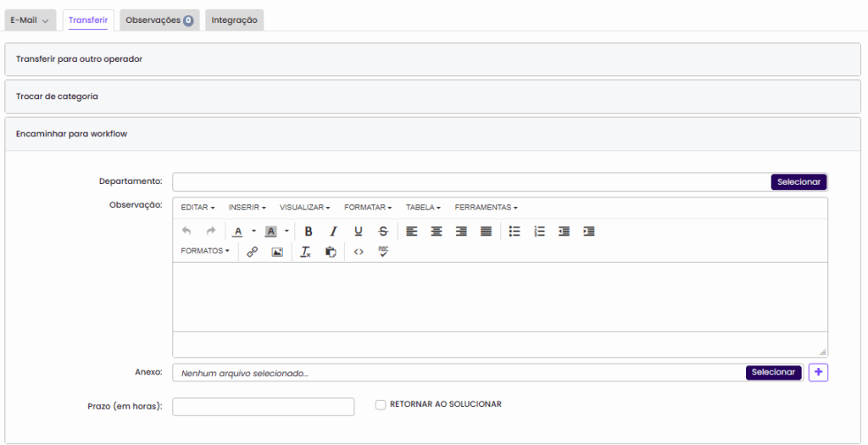Open the Observações tab
Screen dimensions: 868x445
(159, 20)
